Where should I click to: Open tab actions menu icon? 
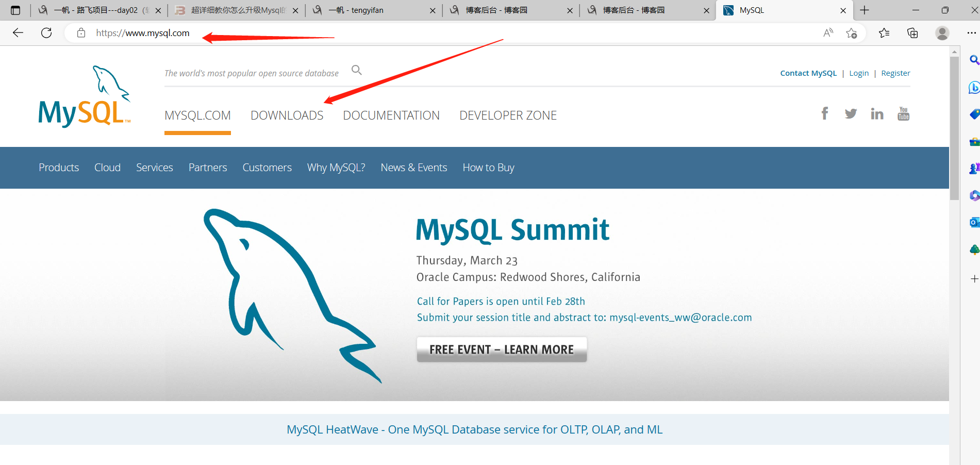[15, 10]
